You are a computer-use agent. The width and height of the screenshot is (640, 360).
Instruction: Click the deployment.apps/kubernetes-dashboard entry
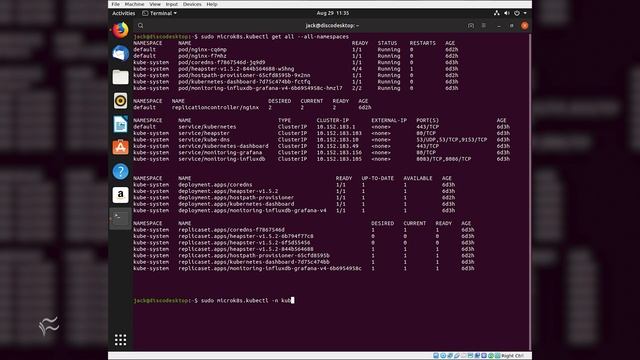[236, 204]
